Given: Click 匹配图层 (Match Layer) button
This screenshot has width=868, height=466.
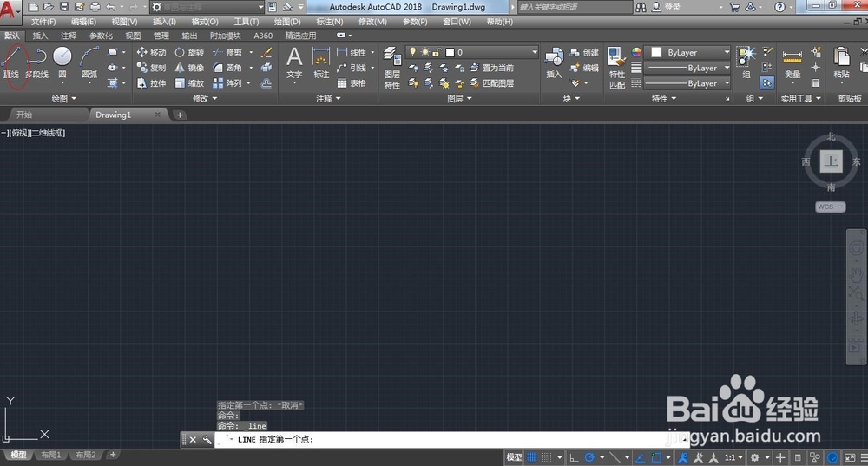Looking at the screenshot, I should pyautogui.click(x=492, y=83).
